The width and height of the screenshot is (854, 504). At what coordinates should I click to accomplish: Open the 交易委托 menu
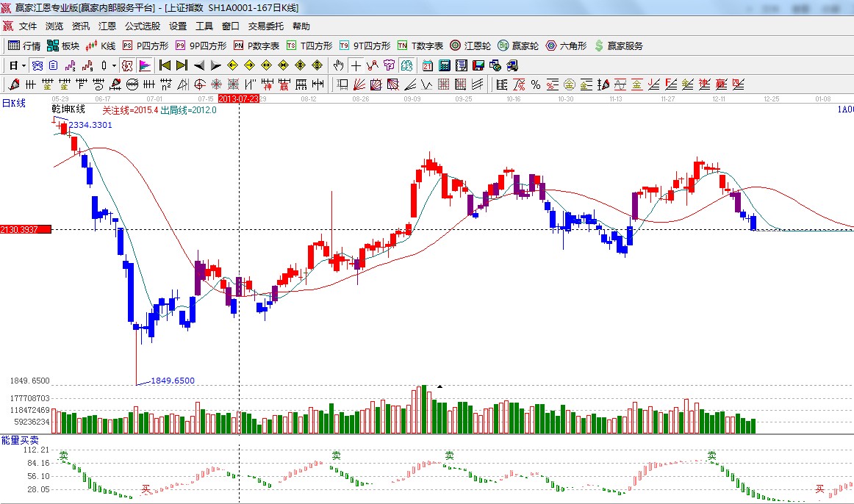pos(265,26)
